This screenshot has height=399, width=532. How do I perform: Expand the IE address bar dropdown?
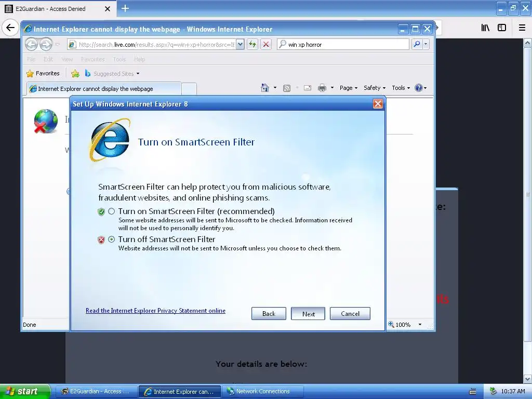(240, 45)
